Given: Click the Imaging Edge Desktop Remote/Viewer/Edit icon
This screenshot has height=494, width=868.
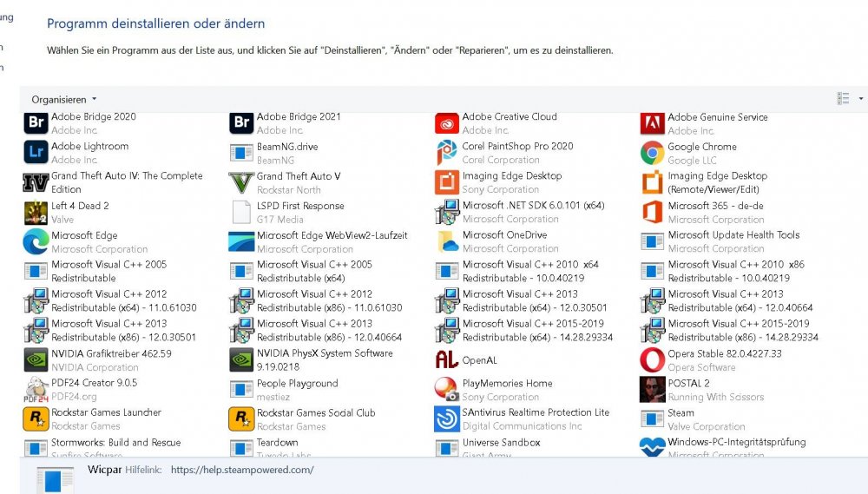Looking at the screenshot, I should [652, 182].
